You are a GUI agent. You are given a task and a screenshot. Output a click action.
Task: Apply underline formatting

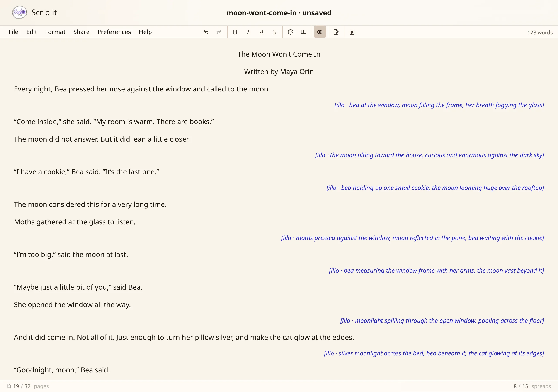[261, 32]
